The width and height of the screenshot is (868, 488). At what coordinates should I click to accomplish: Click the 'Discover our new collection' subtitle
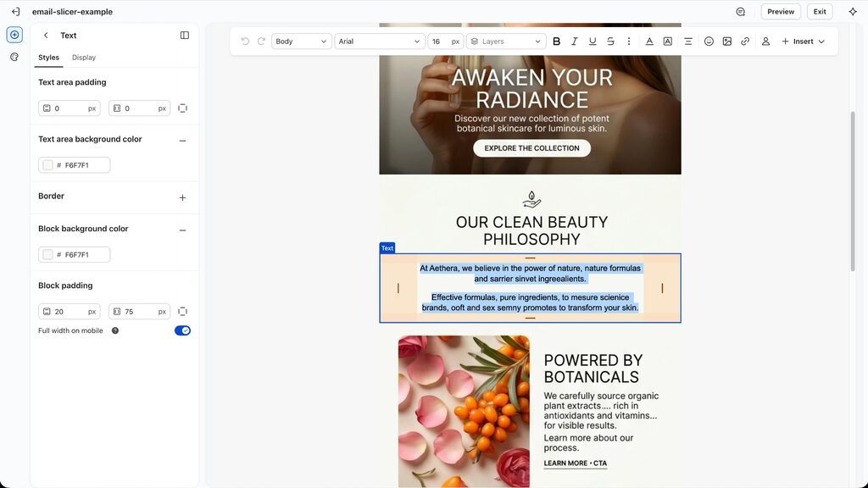click(531, 124)
